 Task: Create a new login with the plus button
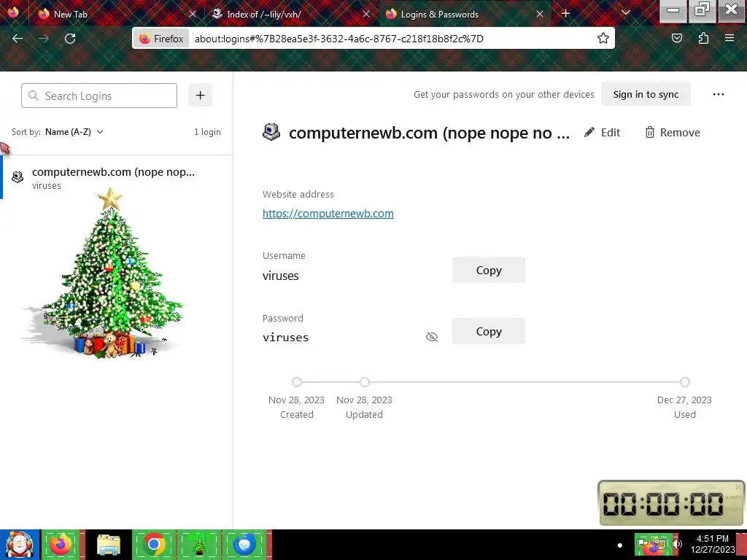pyautogui.click(x=200, y=96)
